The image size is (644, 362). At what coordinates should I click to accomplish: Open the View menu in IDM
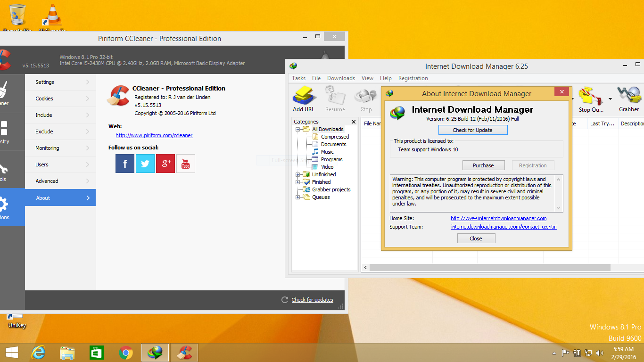367,78
